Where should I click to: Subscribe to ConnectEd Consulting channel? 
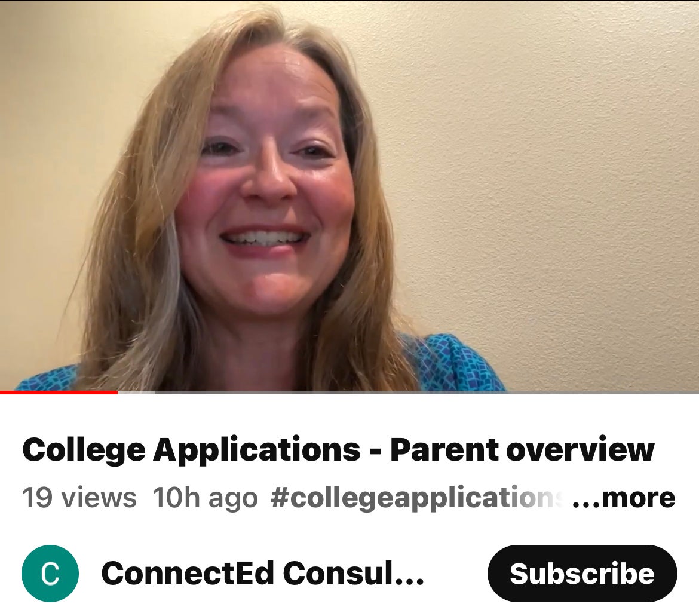coord(582,573)
